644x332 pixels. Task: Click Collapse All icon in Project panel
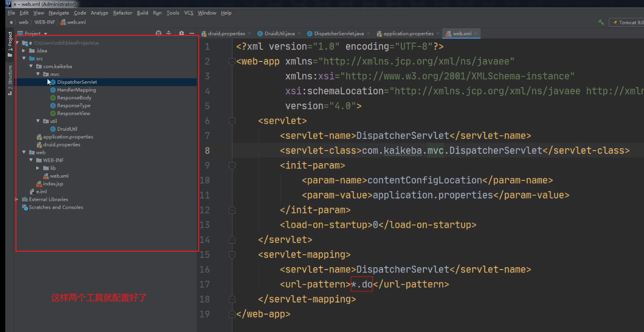pos(169,33)
